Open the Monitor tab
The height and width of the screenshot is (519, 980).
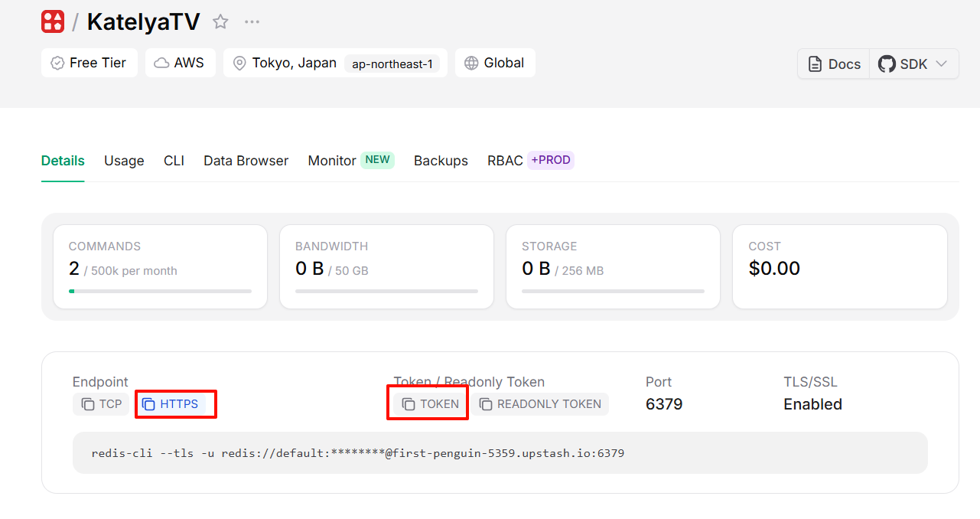[332, 161]
